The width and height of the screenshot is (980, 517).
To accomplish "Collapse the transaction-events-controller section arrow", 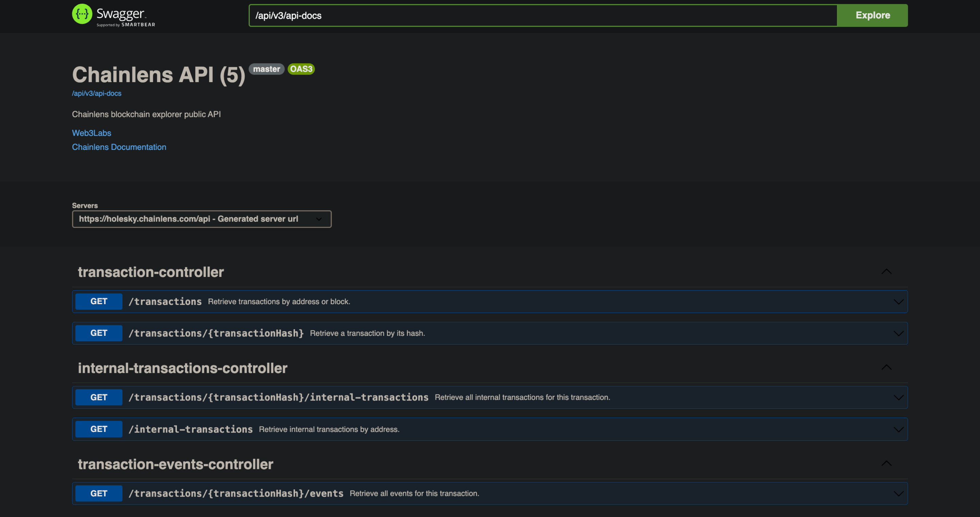I will (886, 463).
